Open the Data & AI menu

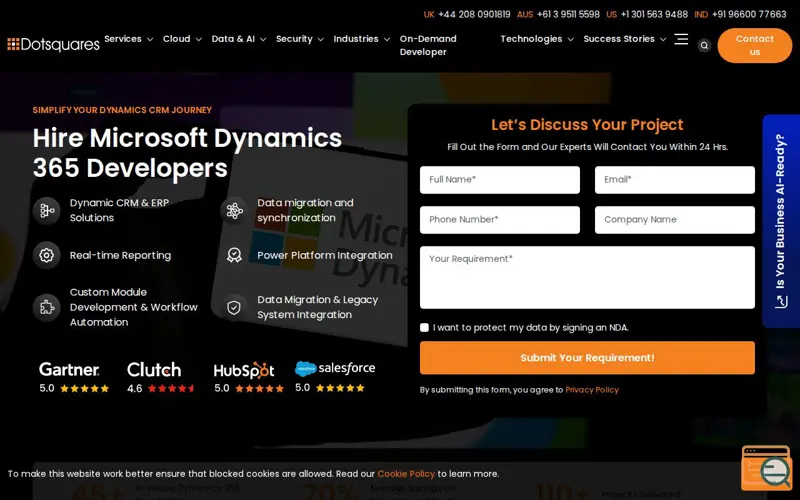[233, 39]
